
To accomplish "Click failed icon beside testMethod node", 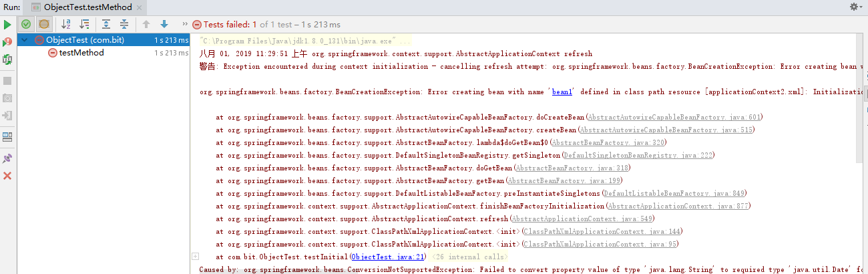I will [x=52, y=52].
